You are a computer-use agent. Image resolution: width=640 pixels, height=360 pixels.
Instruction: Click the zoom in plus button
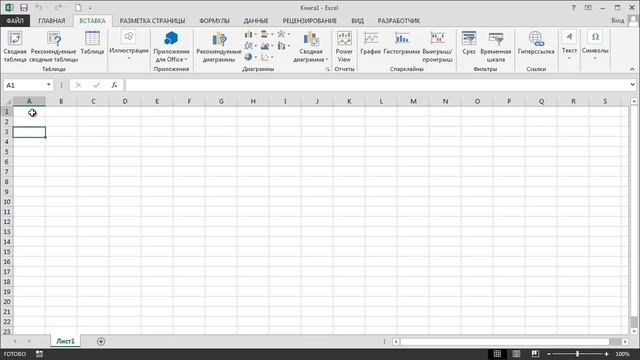tap(607, 354)
